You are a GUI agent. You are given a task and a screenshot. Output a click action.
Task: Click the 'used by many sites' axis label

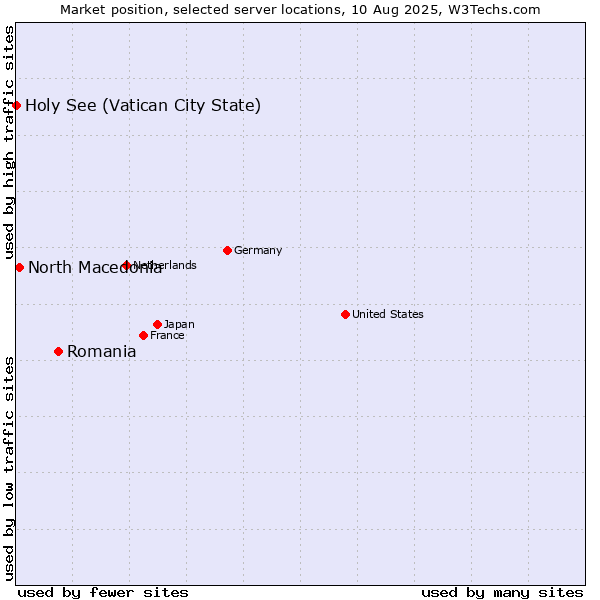[x=502, y=593]
